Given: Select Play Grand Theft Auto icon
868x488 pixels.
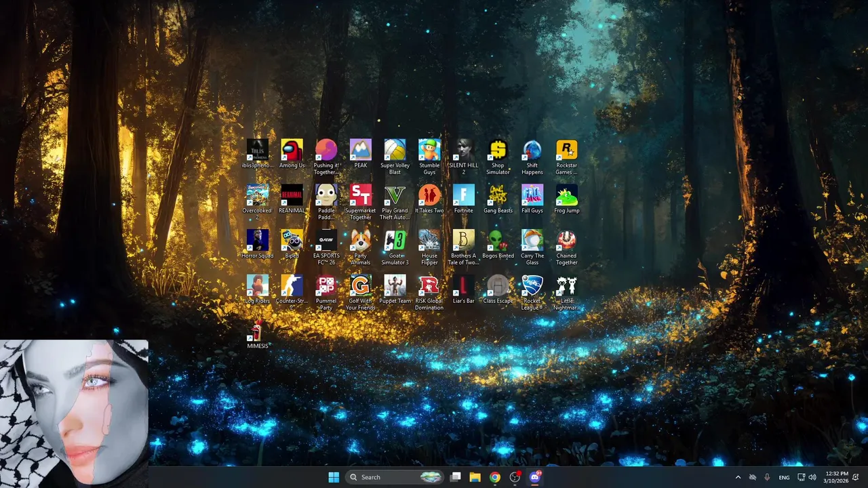Looking at the screenshot, I should (x=395, y=202).
